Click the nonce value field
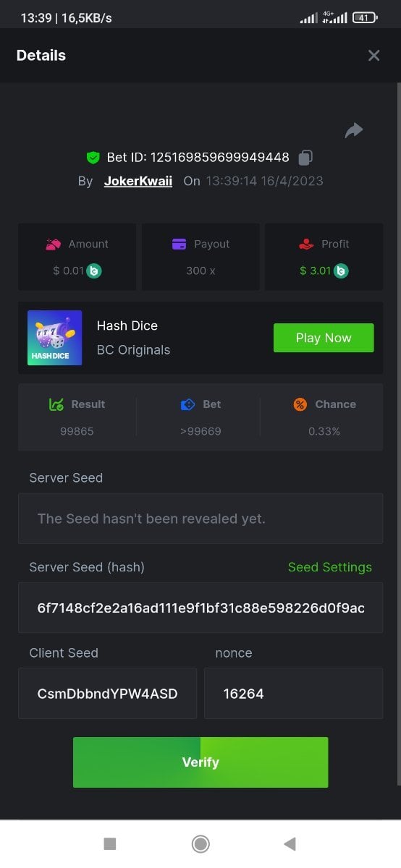 click(x=293, y=693)
